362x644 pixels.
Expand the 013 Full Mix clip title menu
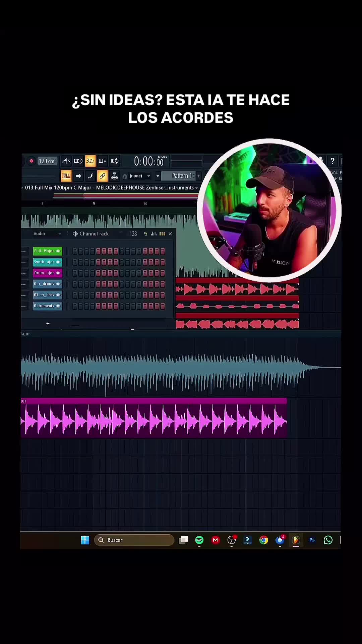pyautogui.click(x=196, y=188)
